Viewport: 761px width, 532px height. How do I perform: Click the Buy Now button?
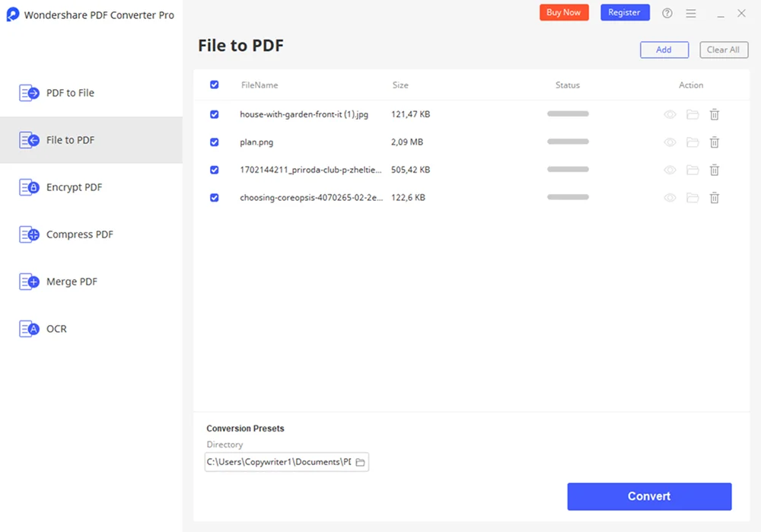point(564,12)
